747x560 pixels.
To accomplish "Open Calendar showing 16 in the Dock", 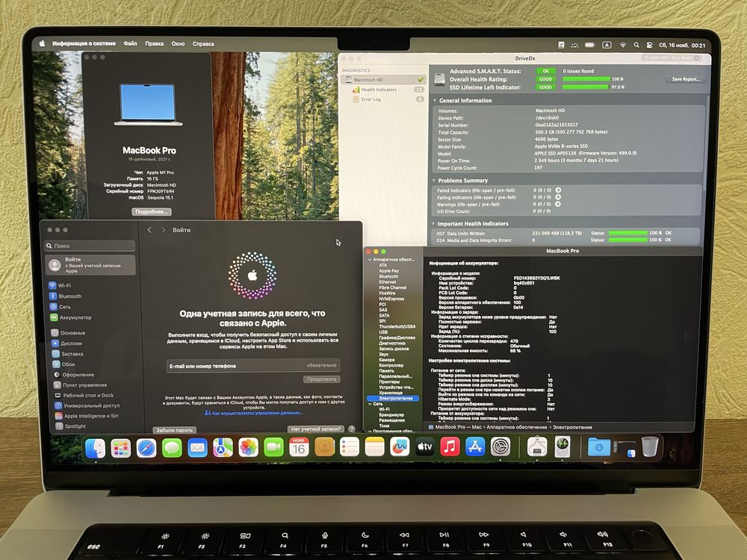I will pyautogui.click(x=299, y=447).
